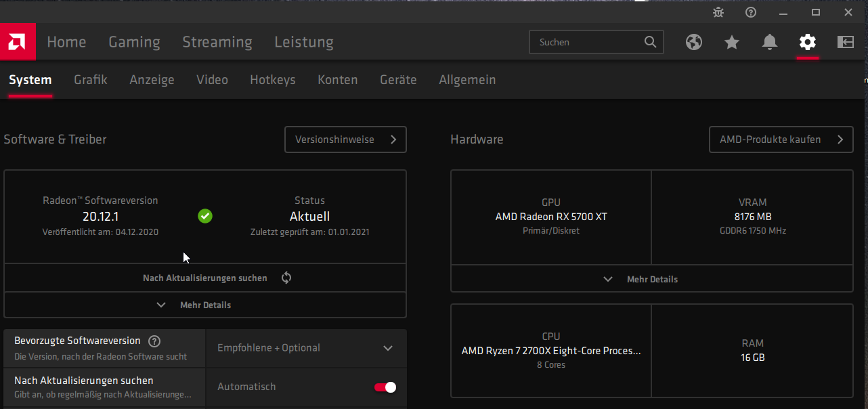Screen dimensions: 868x409
Task: Click the Zuletzt geprüft am: 01.01.2021 text
Action: click(x=309, y=232)
